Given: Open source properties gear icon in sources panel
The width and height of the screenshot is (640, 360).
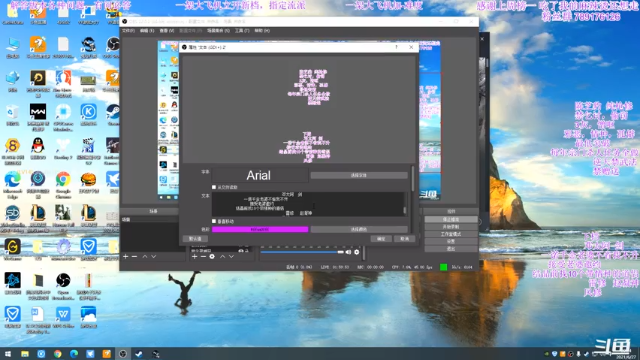Looking at the screenshot, I should click(x=212, y=256).
